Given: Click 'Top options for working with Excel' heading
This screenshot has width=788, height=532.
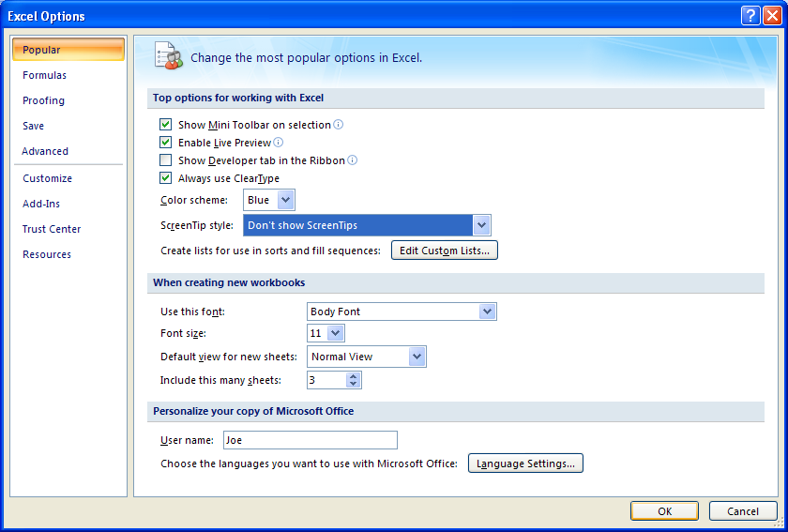Looking at the screenshot, I should pos(238,98).
